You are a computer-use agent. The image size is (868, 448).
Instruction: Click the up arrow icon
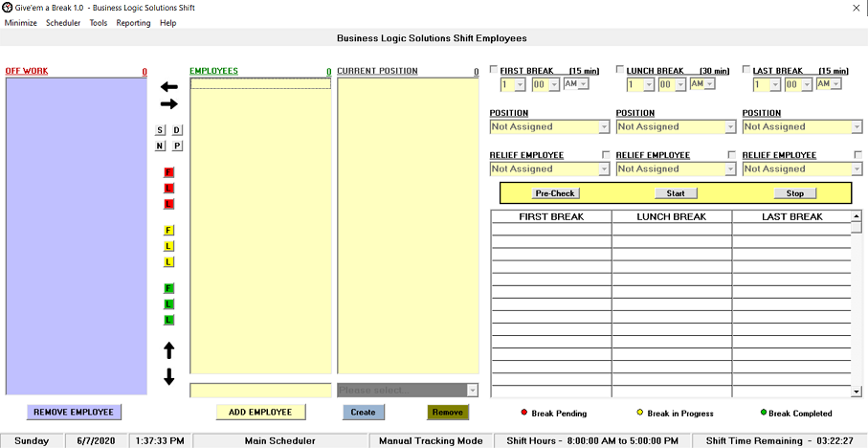pos(169,350)
